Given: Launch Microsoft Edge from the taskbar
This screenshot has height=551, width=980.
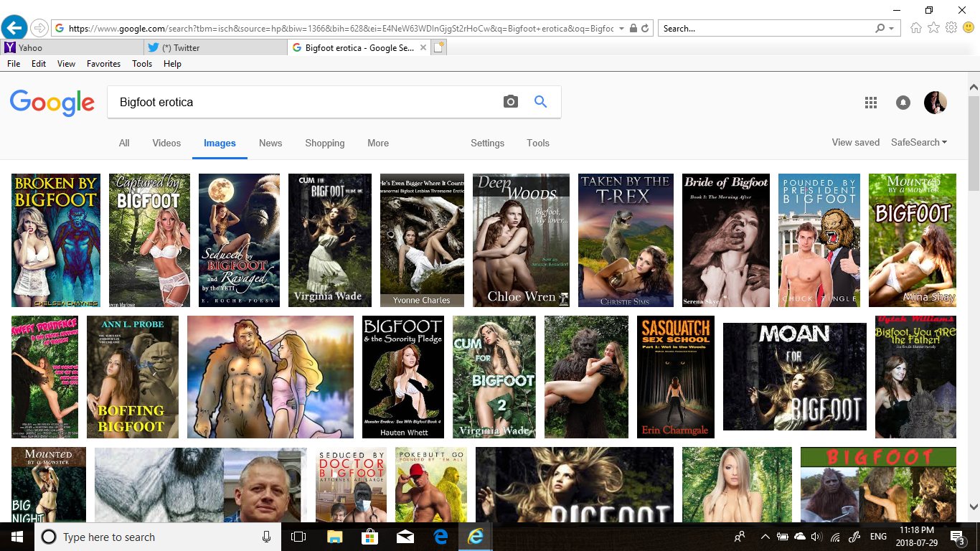Looking at the screenshot, I should point(440,537).
